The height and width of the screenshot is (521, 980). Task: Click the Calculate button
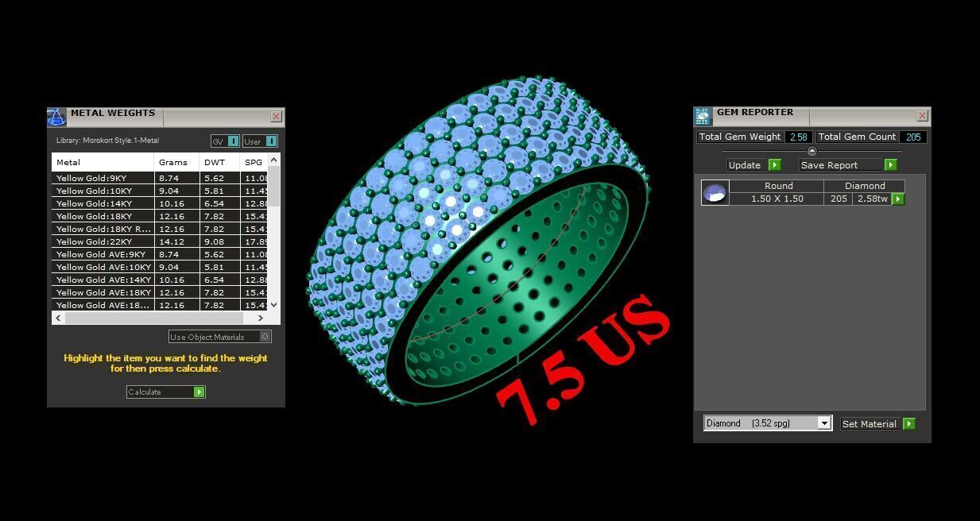click(165, 392)
